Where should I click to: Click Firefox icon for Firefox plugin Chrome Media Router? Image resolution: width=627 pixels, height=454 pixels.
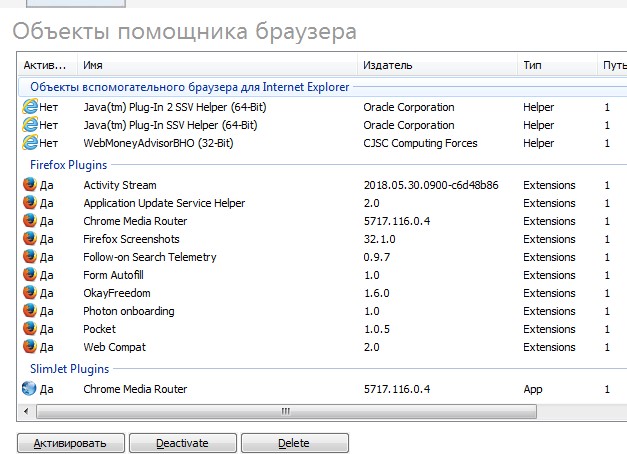click(x=30, y=221)
